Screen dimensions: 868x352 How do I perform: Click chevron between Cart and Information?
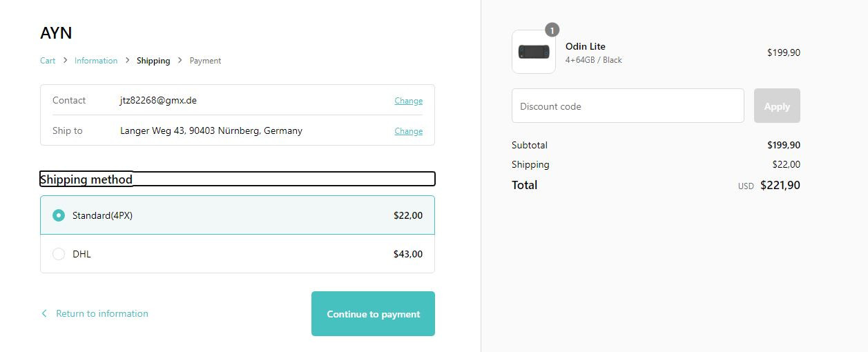[65, 60]
